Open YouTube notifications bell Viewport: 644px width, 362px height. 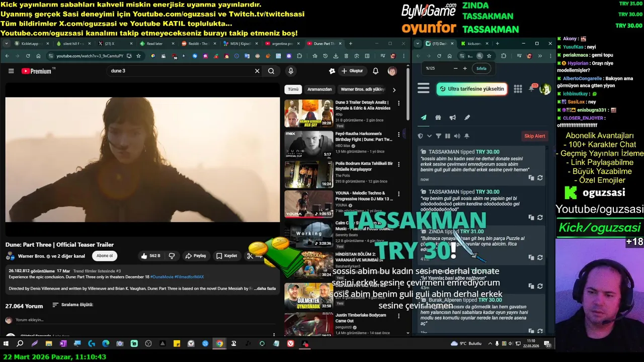(375, 71)
